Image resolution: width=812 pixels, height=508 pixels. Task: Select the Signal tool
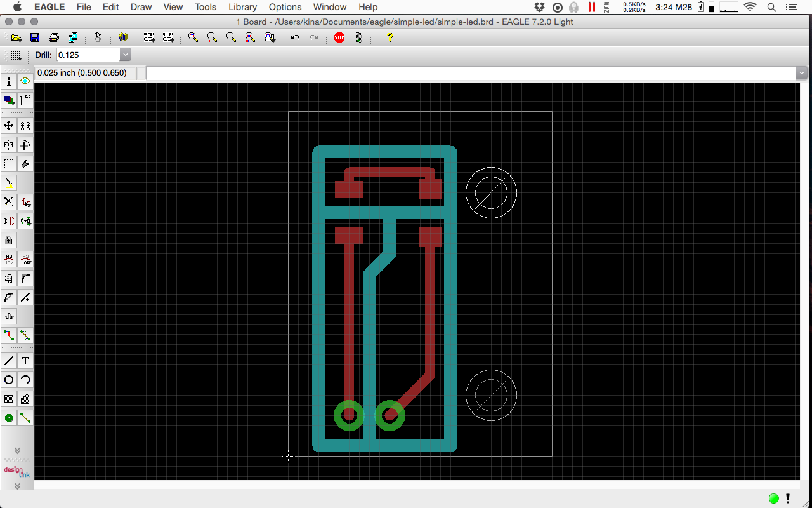coord(25,418)
